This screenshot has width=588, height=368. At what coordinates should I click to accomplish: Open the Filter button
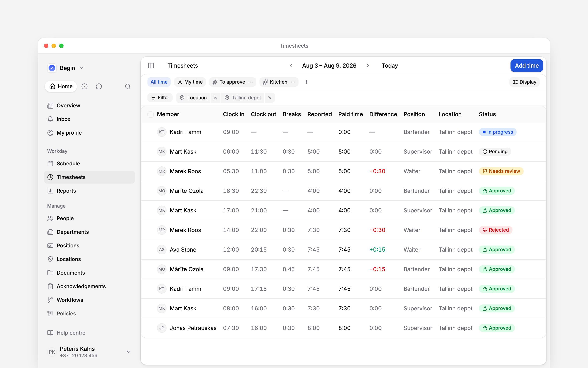(160, 98)
